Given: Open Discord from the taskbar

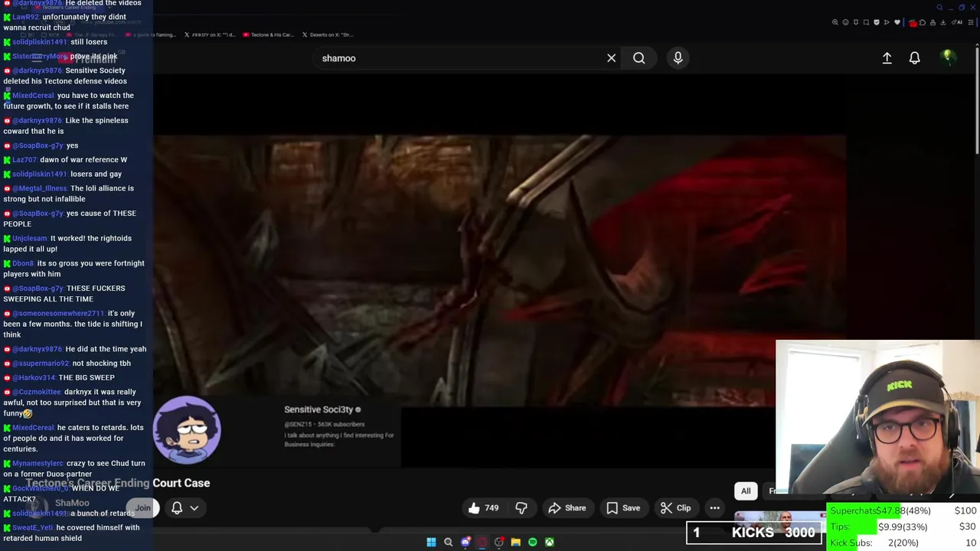Looking at the screenshot, I should 465,542.
